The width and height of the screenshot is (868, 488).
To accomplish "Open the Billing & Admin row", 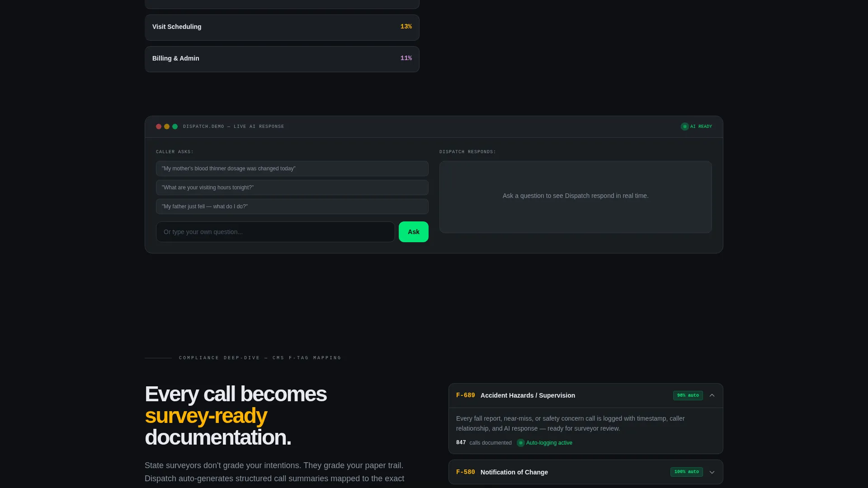I will (x=282, y=59).
